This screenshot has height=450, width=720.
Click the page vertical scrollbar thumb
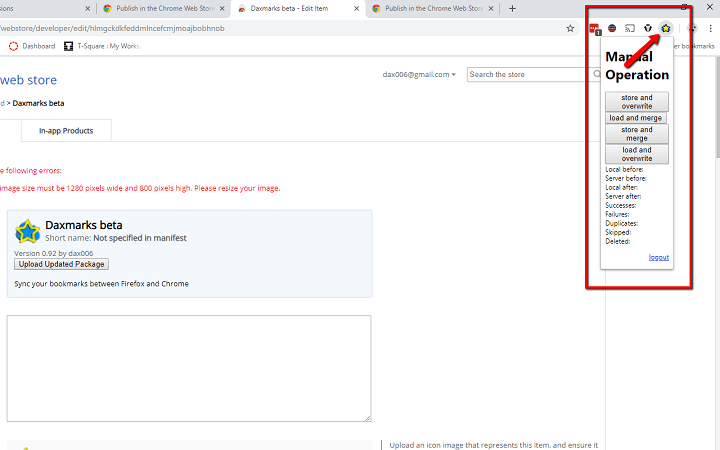[717, 108]
